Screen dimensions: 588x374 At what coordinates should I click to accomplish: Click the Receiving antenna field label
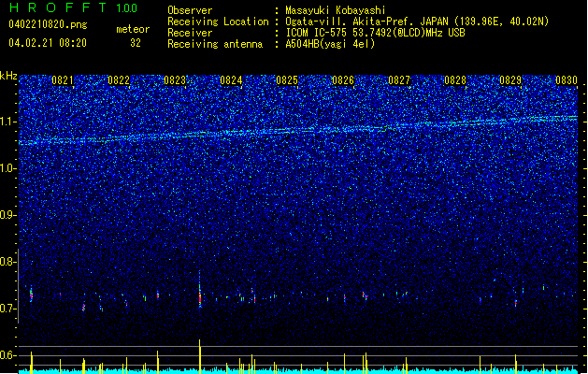tap(215, 44)
